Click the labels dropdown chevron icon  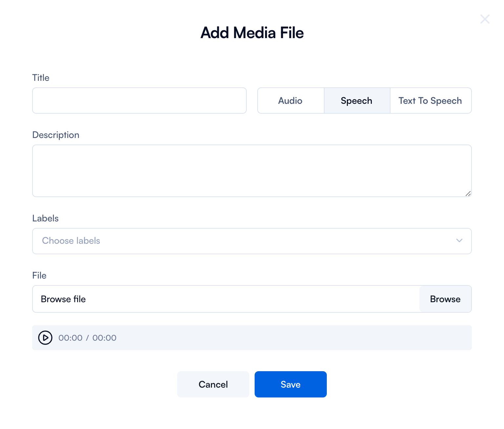tap(459, 241)
